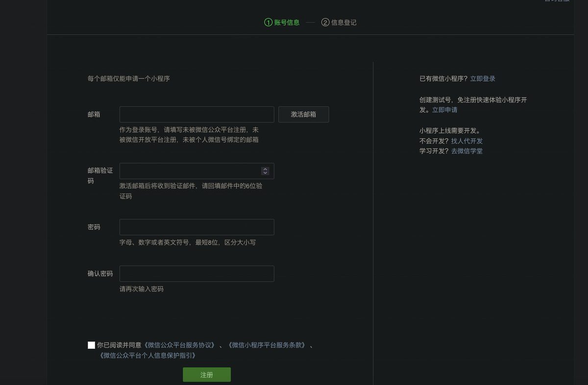Click the 立即申请 test account link

click(x=444, y=110)
